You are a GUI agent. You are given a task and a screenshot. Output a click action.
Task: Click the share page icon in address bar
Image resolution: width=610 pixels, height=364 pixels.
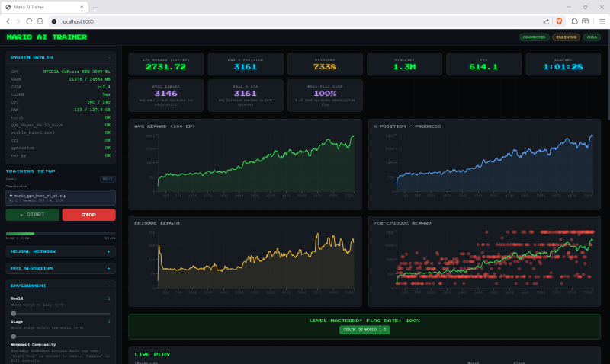[x=546, y=21]
